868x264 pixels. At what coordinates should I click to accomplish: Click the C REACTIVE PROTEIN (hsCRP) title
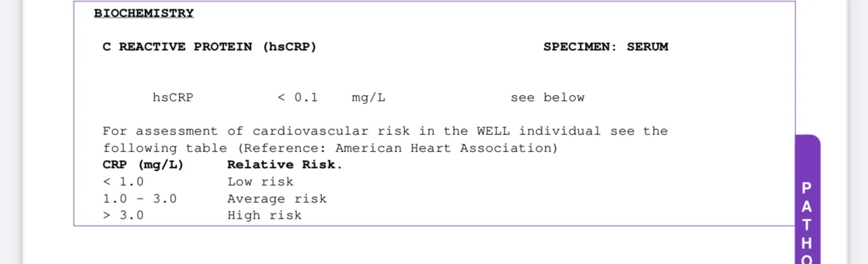(x=209, y=47)
